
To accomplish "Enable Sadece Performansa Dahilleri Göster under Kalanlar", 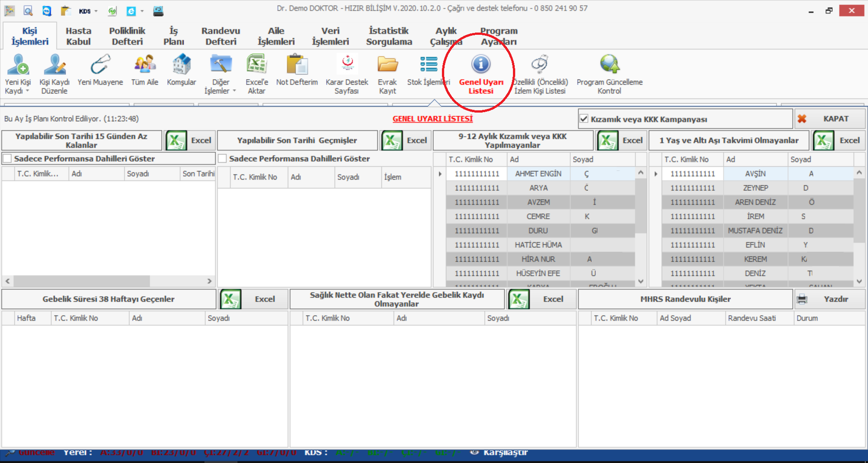I will [7, 159].
